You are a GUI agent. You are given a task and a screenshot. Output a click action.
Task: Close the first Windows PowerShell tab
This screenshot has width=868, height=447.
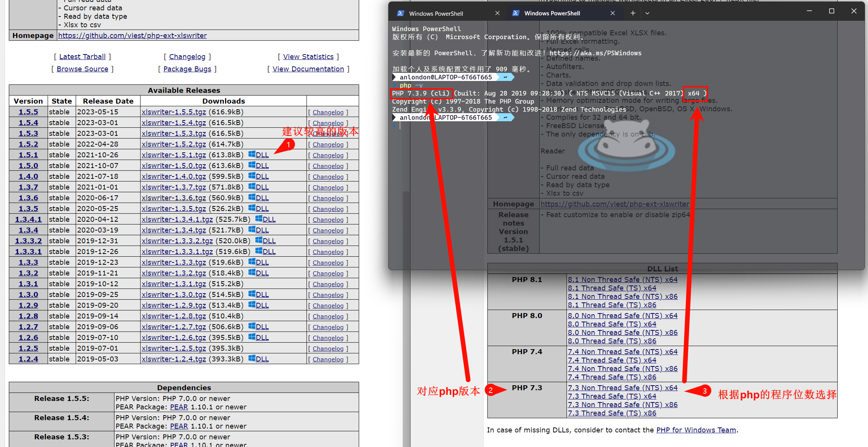(x=497, y=13)
